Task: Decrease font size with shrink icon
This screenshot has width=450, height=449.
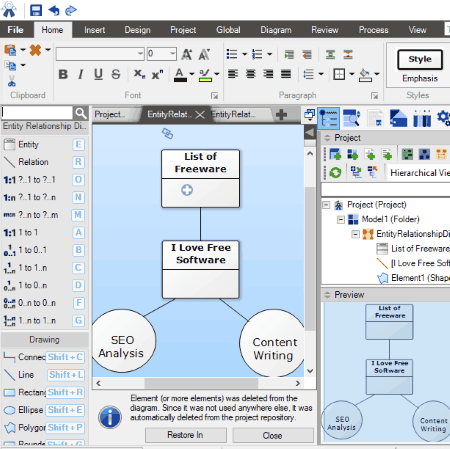Action: (x=204, y=54)
